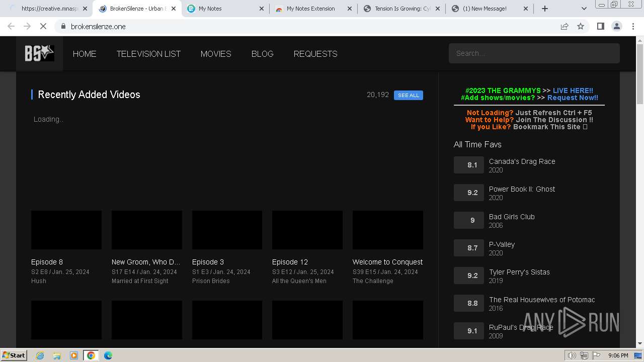The width and height of the screenshot is (644, 362).
Task: Click the site Search field
Action: pos(534,53)
